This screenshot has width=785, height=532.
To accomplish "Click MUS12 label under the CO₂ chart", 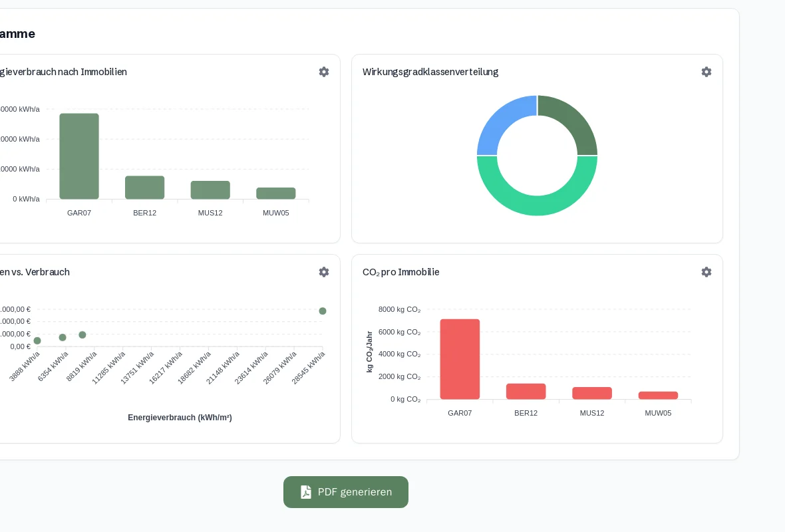I will [x=592, y=413].
